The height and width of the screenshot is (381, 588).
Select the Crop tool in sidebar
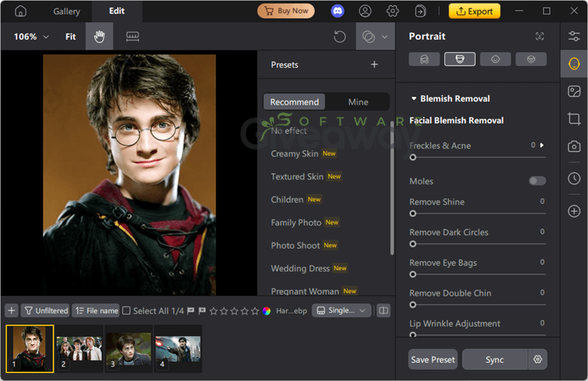point(573,119)
